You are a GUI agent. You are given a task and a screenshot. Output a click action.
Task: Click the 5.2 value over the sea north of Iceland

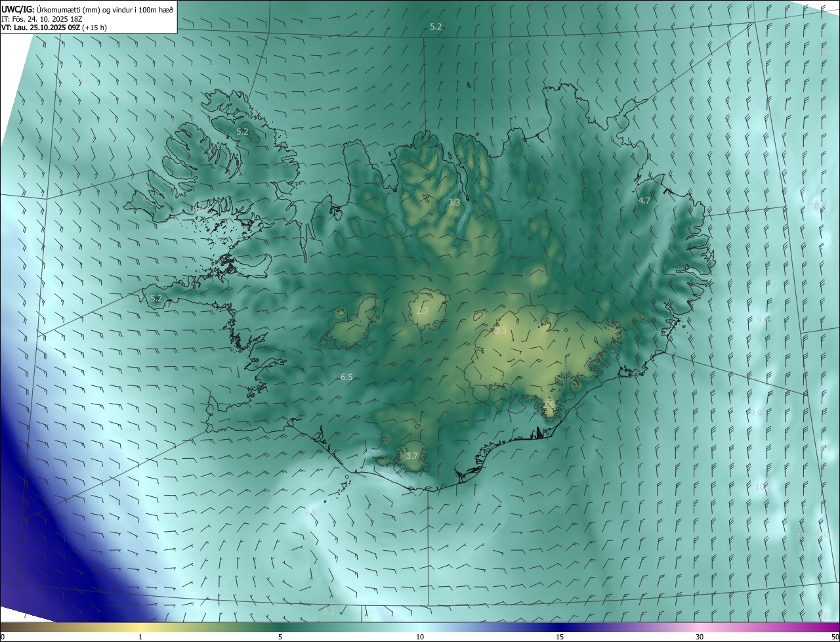tap(436, 26)
